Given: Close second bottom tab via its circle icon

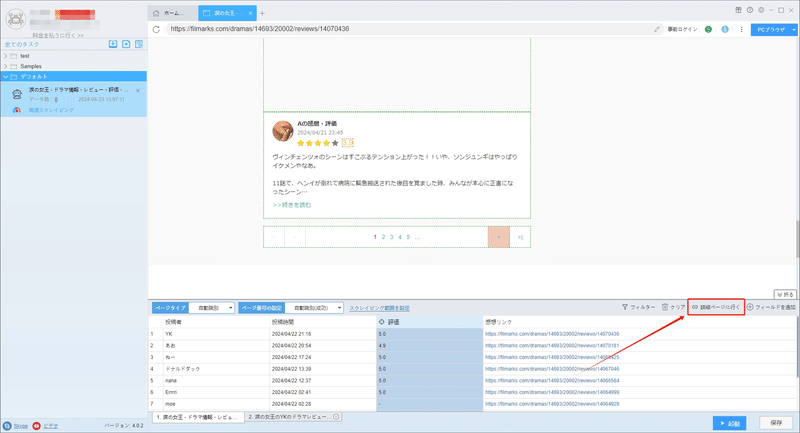Looking at the screenshot, I should click(336, 417).
